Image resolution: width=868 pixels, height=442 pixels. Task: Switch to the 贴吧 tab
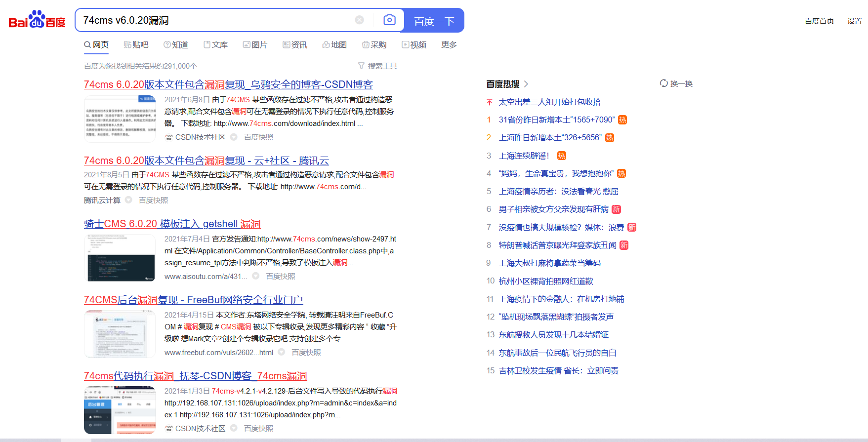tap(136, 45)
